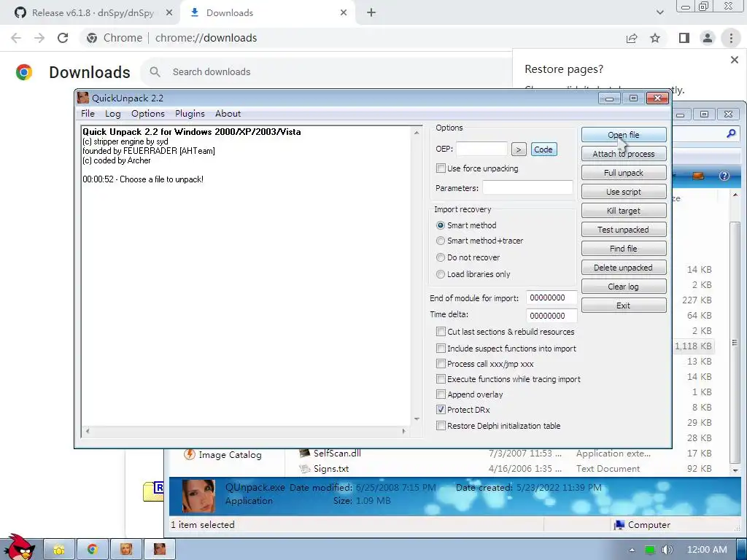The image size is (747, 560).
Task: Open Chrome profile avatar icon
Action: (x=708, y=38)
